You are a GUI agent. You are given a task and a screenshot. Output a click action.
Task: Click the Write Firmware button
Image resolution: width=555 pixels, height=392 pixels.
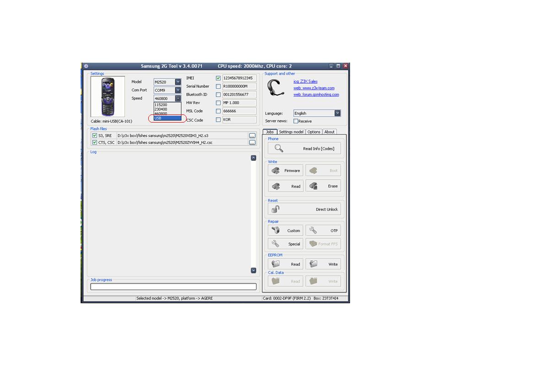click(286, 171)
